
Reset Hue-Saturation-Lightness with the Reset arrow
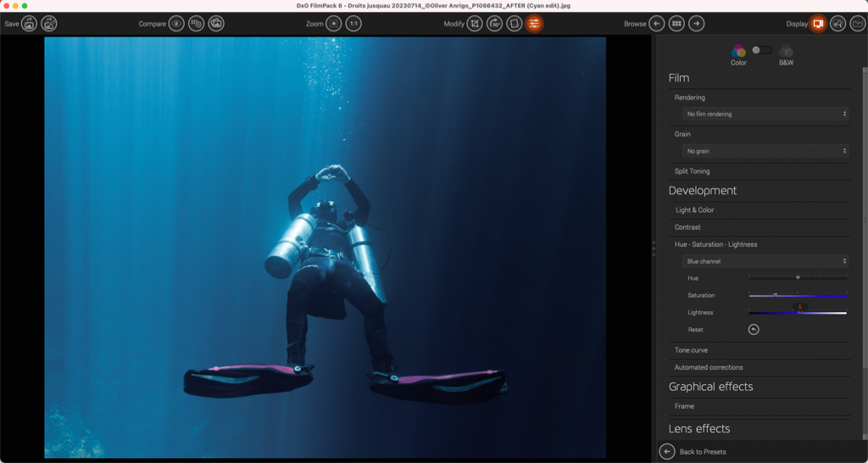pyautogui.click(x=754, y=329)
